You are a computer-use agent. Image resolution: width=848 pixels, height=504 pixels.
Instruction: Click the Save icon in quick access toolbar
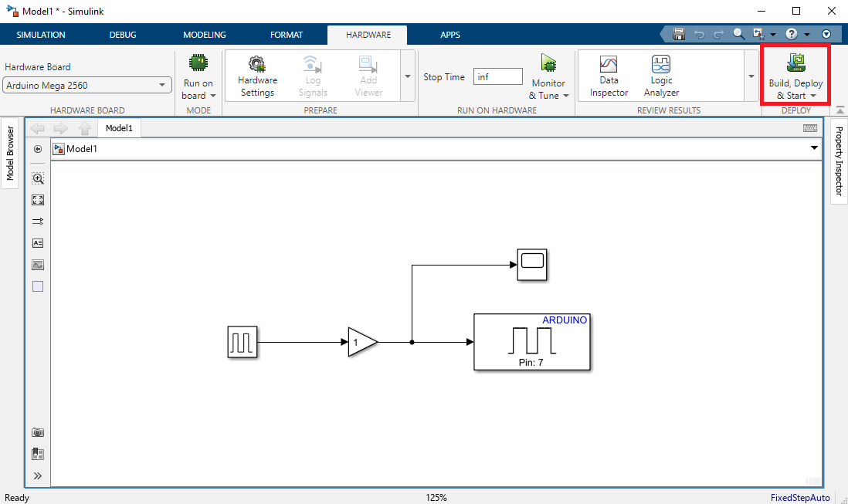coord(679,35)
